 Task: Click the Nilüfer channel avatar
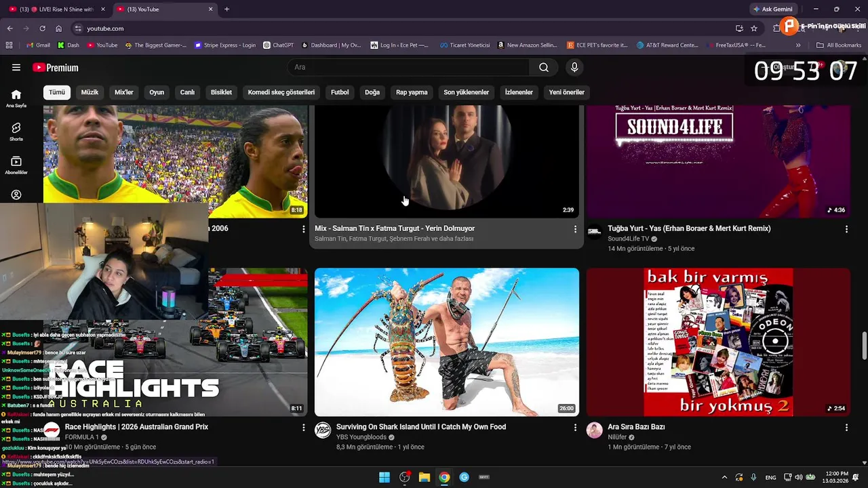(595, 430)
